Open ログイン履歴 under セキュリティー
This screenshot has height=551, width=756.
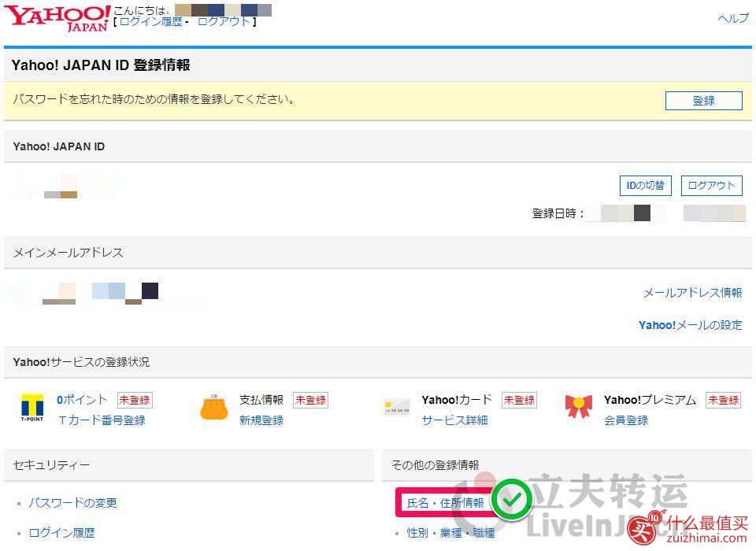pos(61,533)
